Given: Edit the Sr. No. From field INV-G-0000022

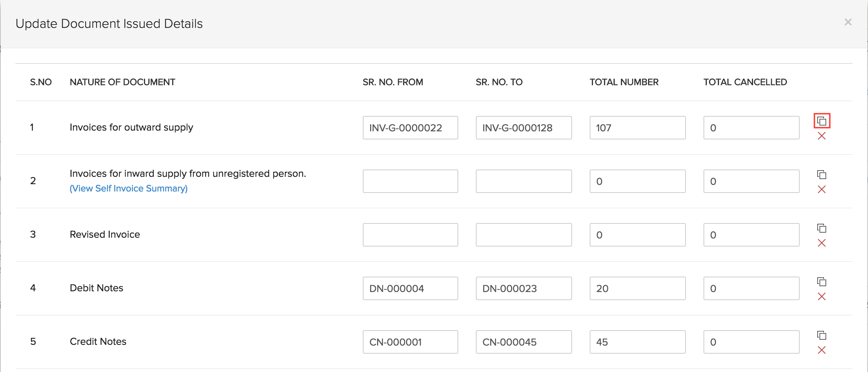Looking at the screenshot, I should [410, 128].
